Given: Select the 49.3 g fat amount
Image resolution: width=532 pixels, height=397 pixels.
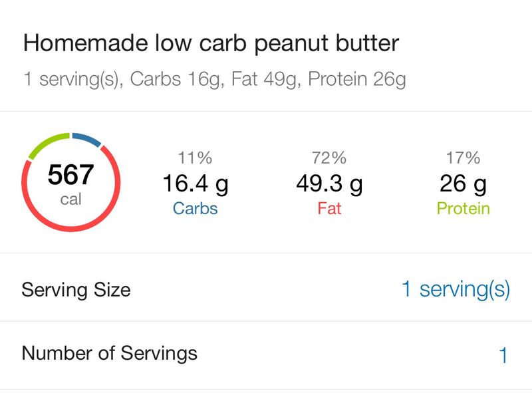Looking at the screenshot, I should click(329, 184).
